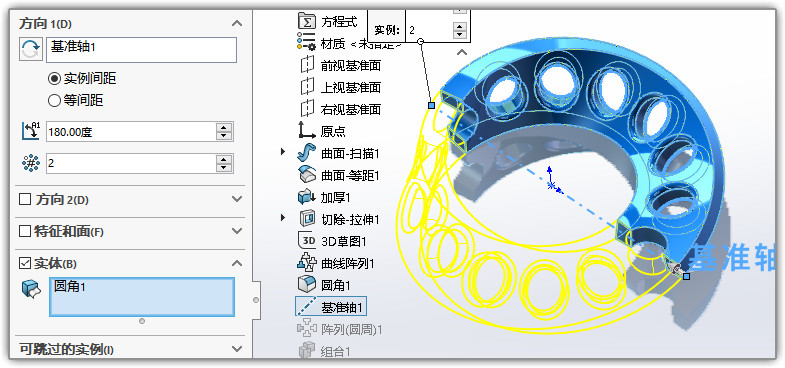The width and height of the screenshot is (785, 368).
Task: Click the 实例 value field in callout
Action: [430, 30]
